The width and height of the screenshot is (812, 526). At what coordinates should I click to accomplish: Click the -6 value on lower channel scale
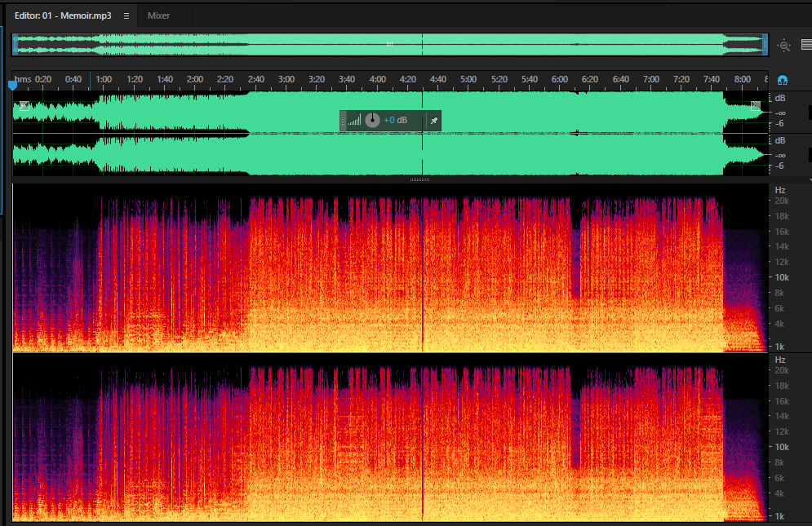tap(779, 166)
